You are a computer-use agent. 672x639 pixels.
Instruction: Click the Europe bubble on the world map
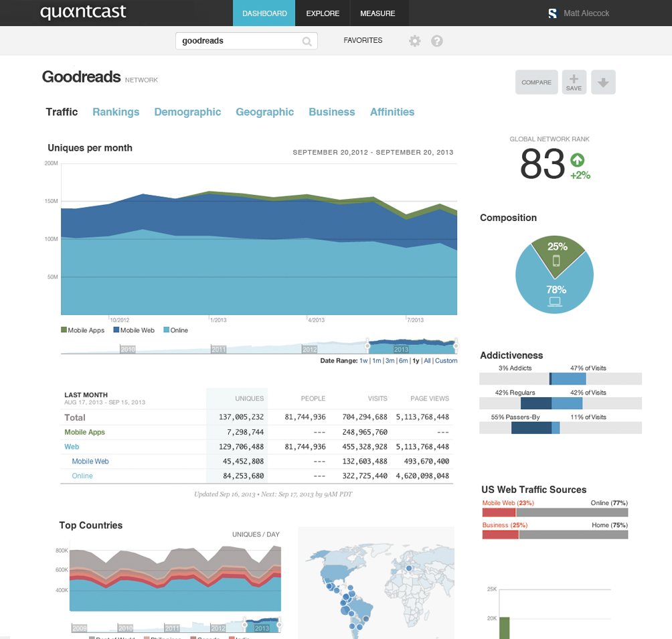pos(409,568)
